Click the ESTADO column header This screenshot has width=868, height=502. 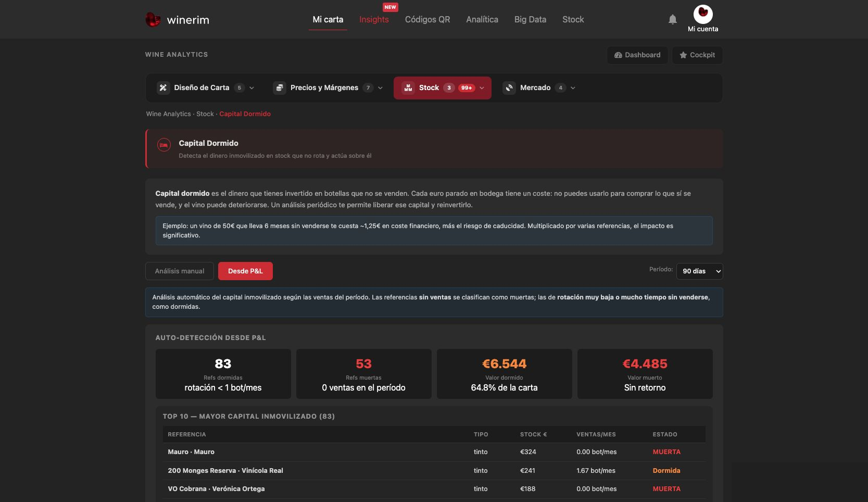(x=665, y=434)
